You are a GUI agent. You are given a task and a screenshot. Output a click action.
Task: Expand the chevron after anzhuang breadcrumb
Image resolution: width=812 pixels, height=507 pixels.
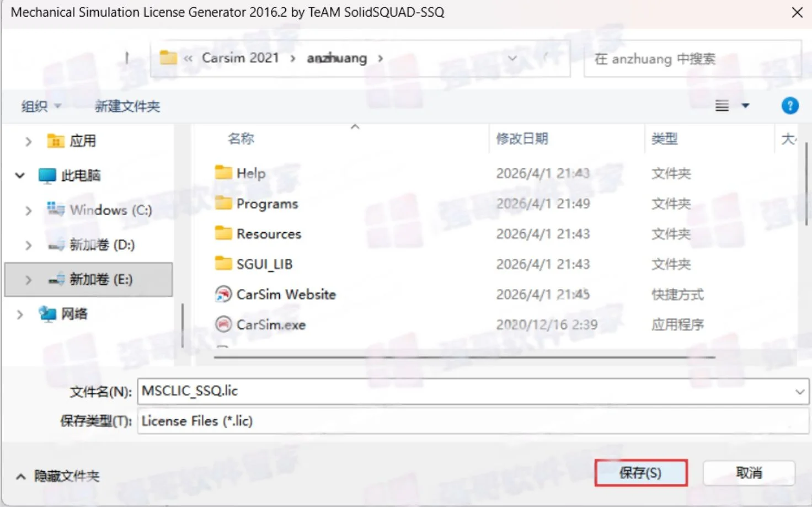[x=380, y=58]
